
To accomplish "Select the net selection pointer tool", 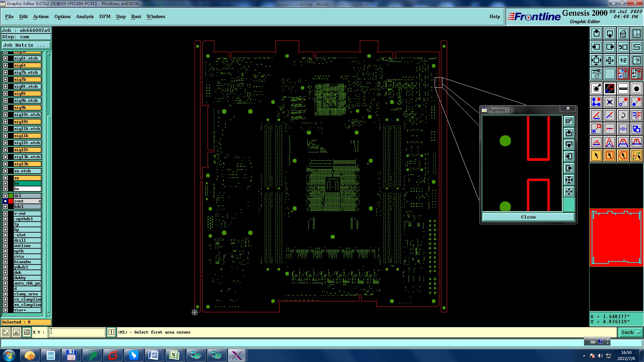I will (x=636, y=156).
